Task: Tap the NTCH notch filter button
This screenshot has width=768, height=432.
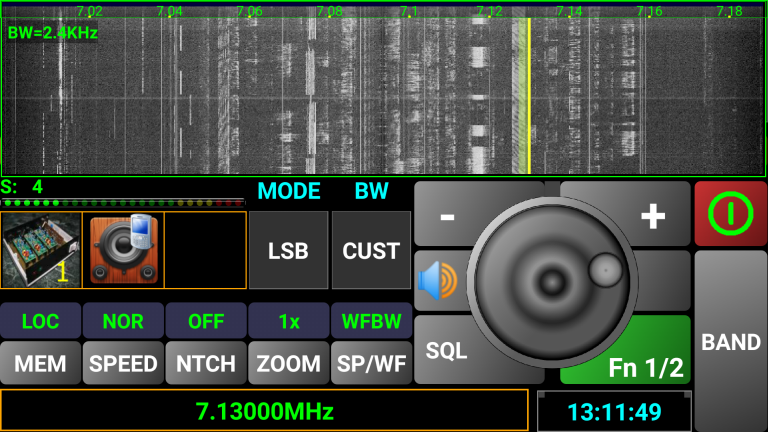Action: click(206, 363)
